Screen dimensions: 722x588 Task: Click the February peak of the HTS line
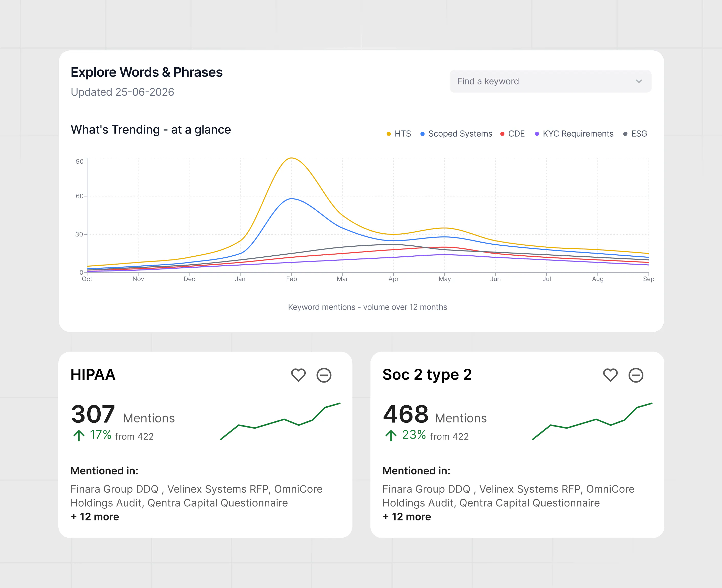292,159
